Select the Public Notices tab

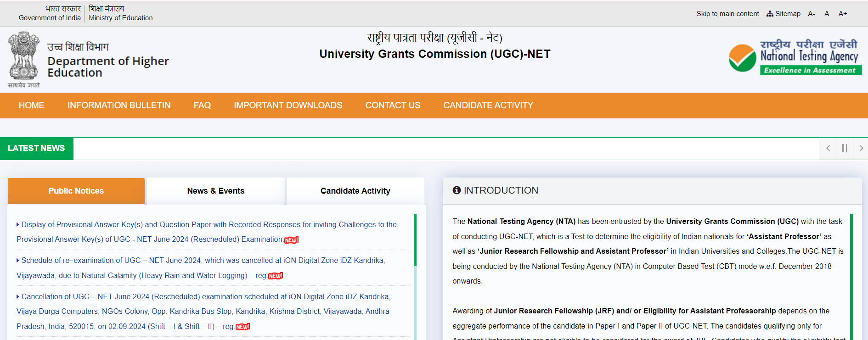coord(76,191)
